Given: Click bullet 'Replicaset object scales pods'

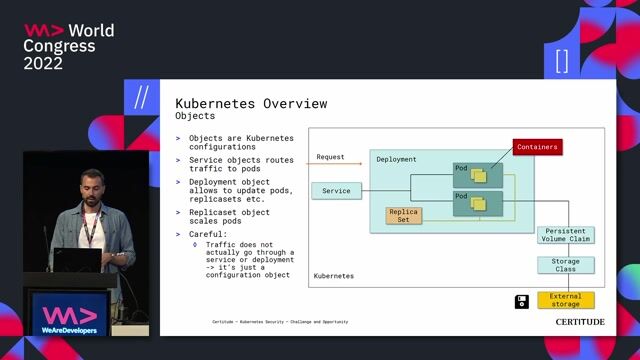Looking at the screenshot, I should point(229,216).
